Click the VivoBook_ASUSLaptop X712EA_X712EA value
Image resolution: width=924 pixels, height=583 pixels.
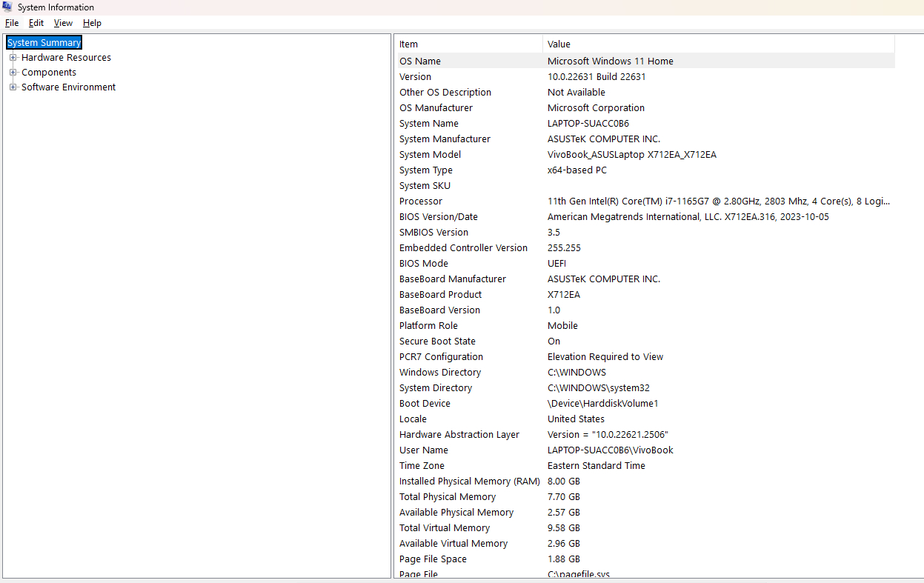[632, 155]
